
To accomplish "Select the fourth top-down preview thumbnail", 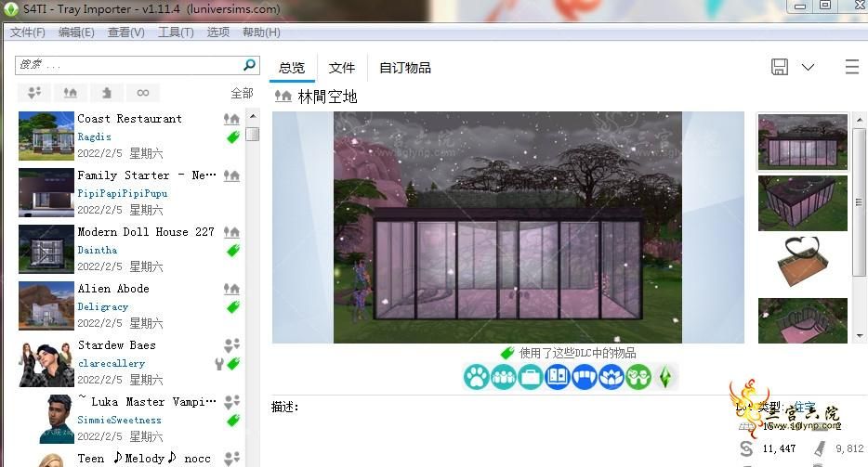I will [x=803, y=321].
